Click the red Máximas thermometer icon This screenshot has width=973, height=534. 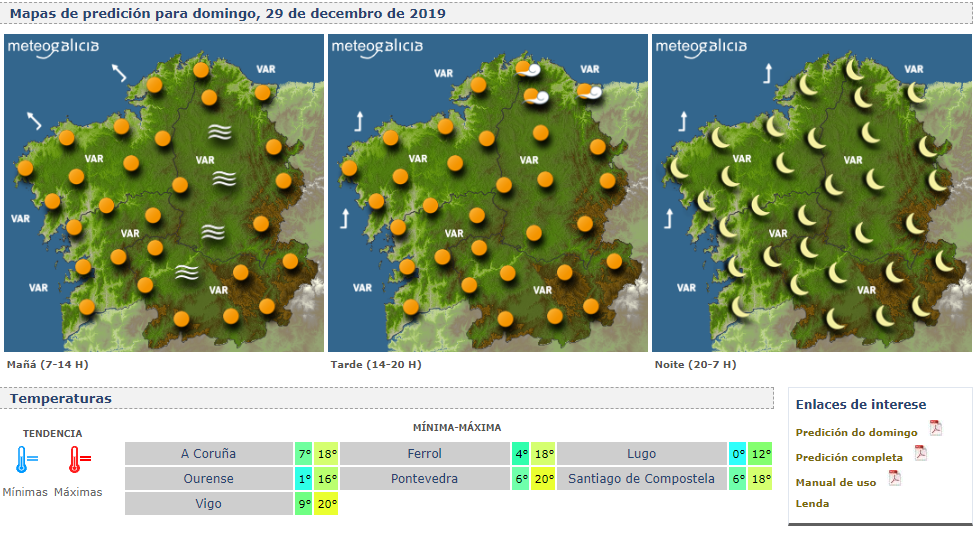tap(79, 460)
